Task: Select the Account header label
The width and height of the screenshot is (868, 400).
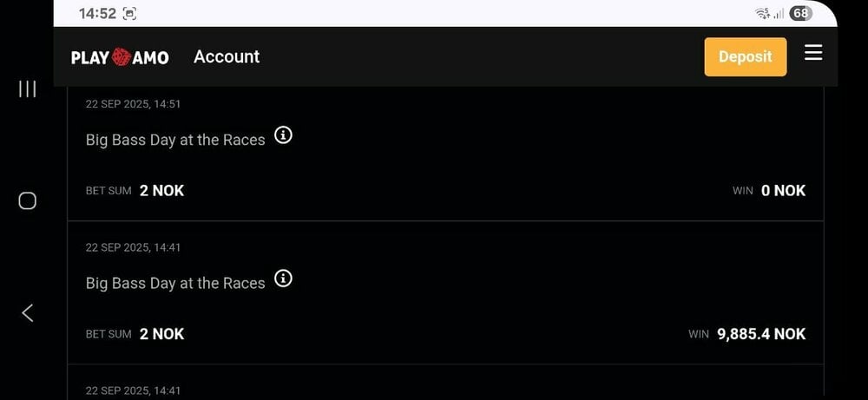Action: 227,56
